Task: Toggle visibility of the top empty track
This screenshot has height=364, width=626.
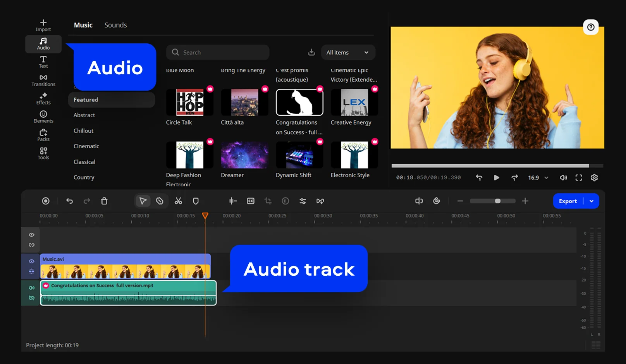Action: 32,235
